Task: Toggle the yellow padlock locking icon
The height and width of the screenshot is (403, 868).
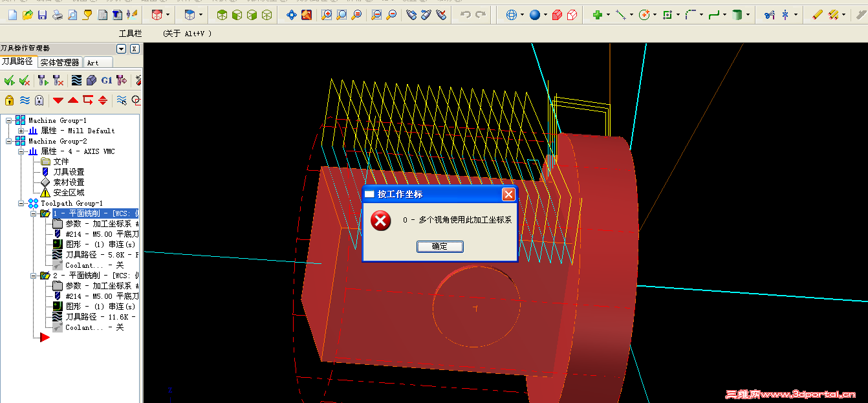Action: pos(9,100)
